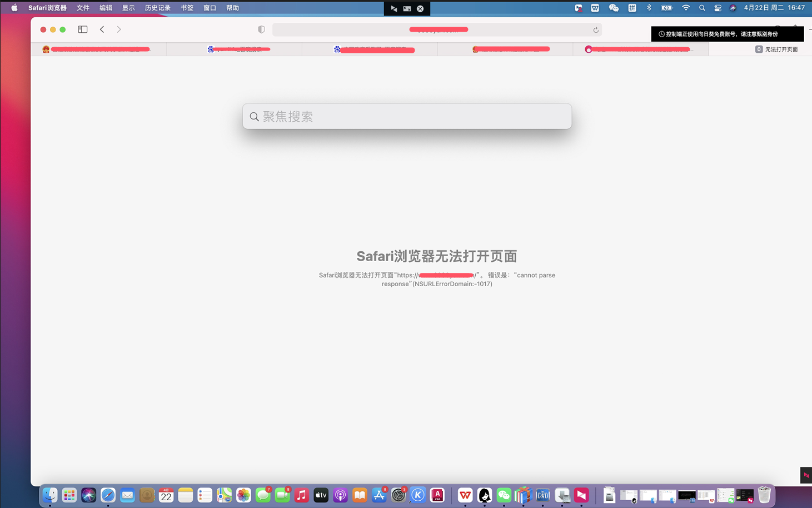812x508 pixels.
Task: Open the Safari浏览器 menu
Action: coord(47,8)
